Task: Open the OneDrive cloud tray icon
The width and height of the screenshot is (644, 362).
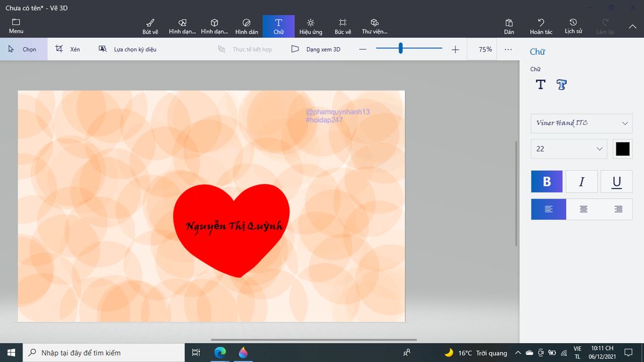Action: 530,353
